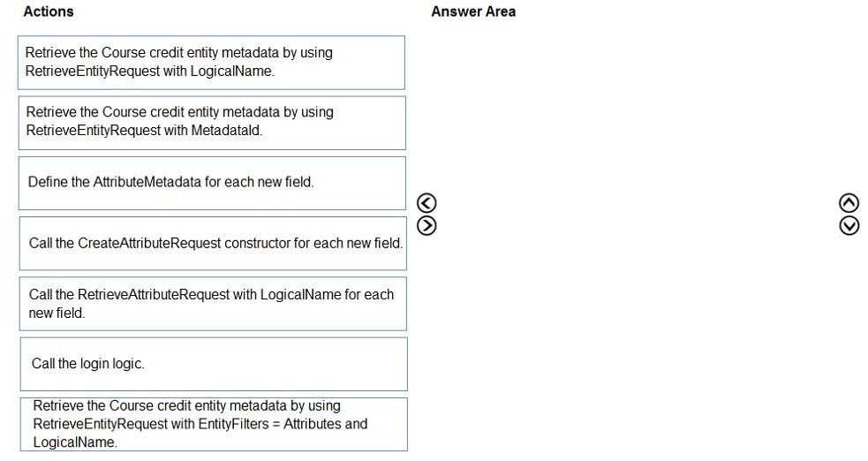The height and width of the screenshot is (461, 868).
Task: Select the RetrieveEntityRequest with MetadataId action
Action: tap(212, 123)
